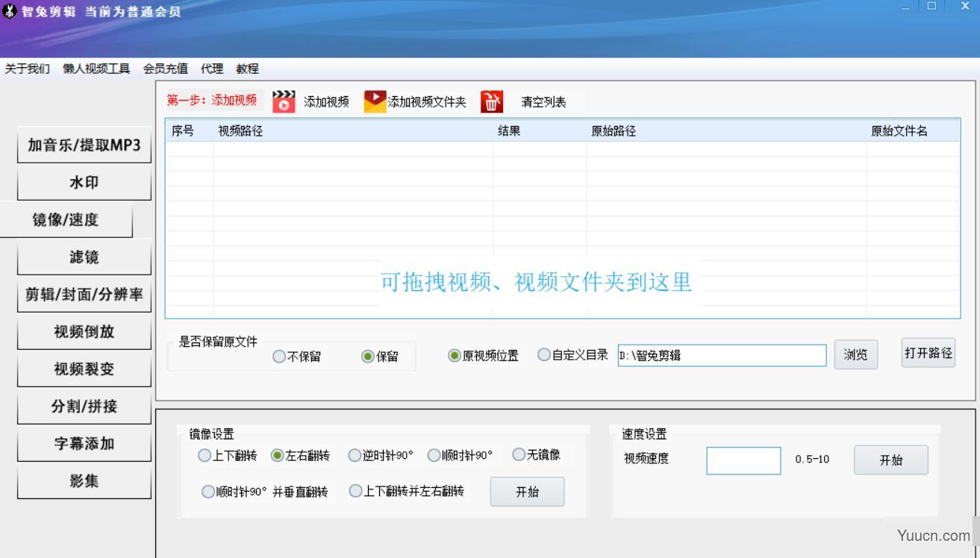
Task: Open the 视频裂变 tab
Action: (84, 369)
